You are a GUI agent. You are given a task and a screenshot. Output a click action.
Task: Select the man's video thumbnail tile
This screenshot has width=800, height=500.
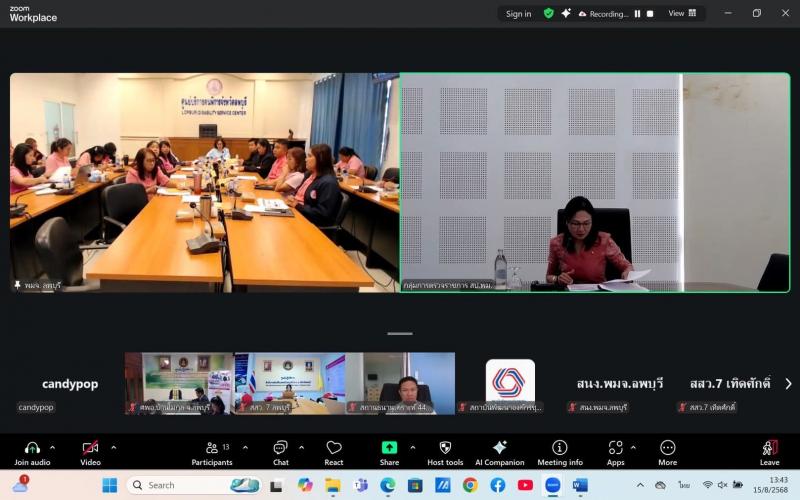pos(400,384)
